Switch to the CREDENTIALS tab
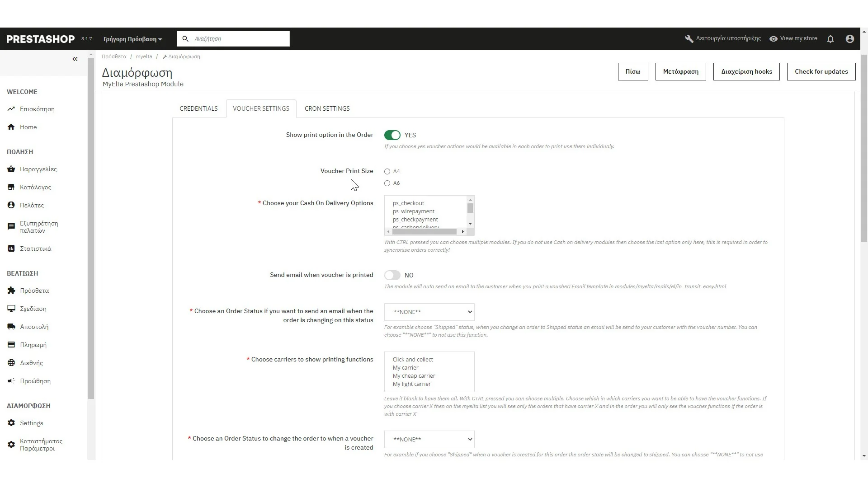This screenshot has height=488, width=868. point(198,109)
